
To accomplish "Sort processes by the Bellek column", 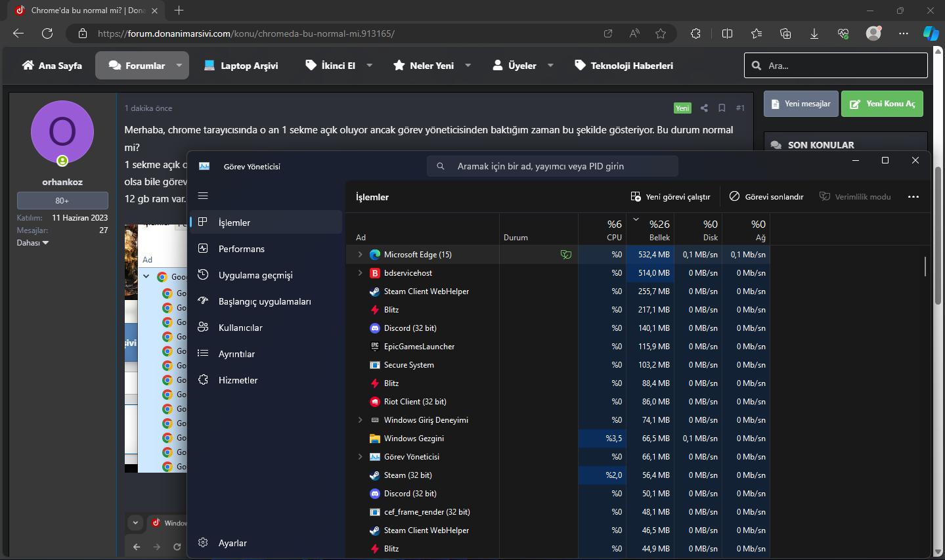I will [x=650, y=230].
